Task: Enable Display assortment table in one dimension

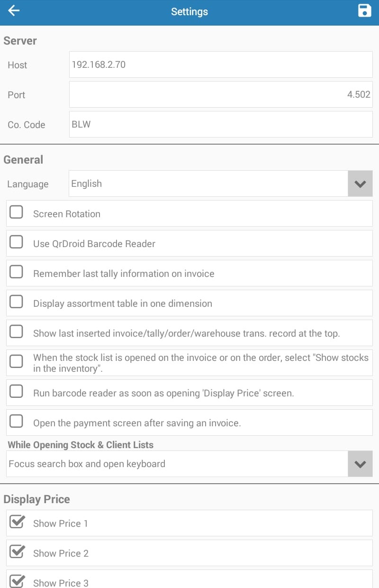Action: [16, 302]
